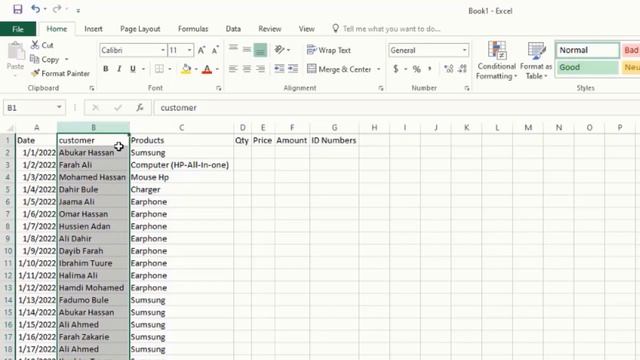Set Top Align vertical alignment

[233, 49]
